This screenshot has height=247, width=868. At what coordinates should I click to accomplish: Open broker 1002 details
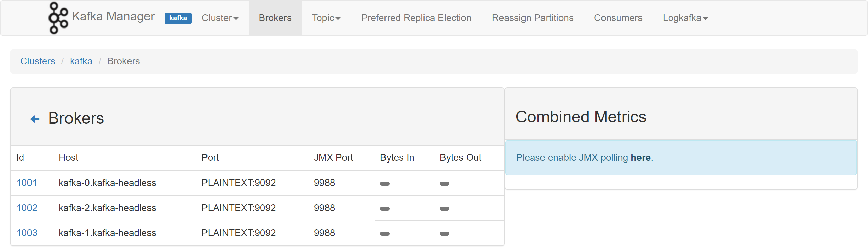click(x=27, y=208)
